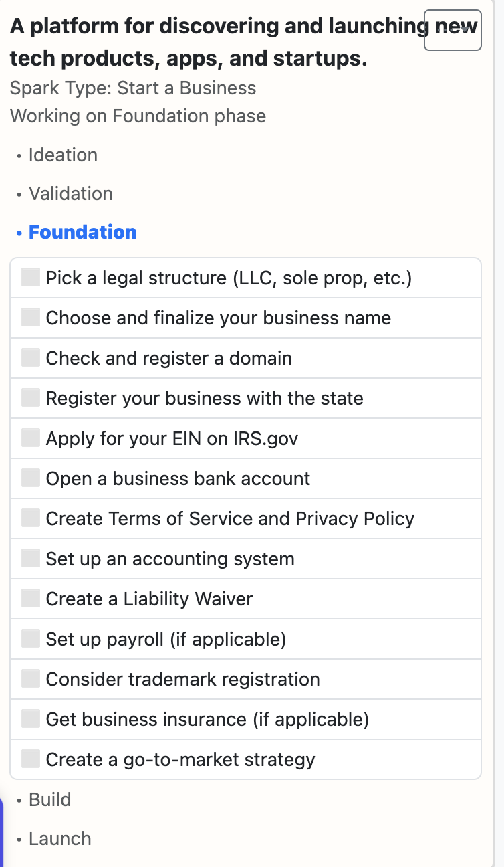The image size is (504, 867).
Task: Expand the Ideation phase
Action: [x=63, y=155]
